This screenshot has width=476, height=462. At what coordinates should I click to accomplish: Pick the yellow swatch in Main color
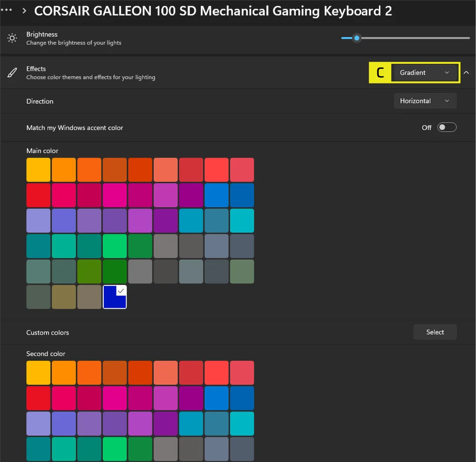[x=38, y=170]
